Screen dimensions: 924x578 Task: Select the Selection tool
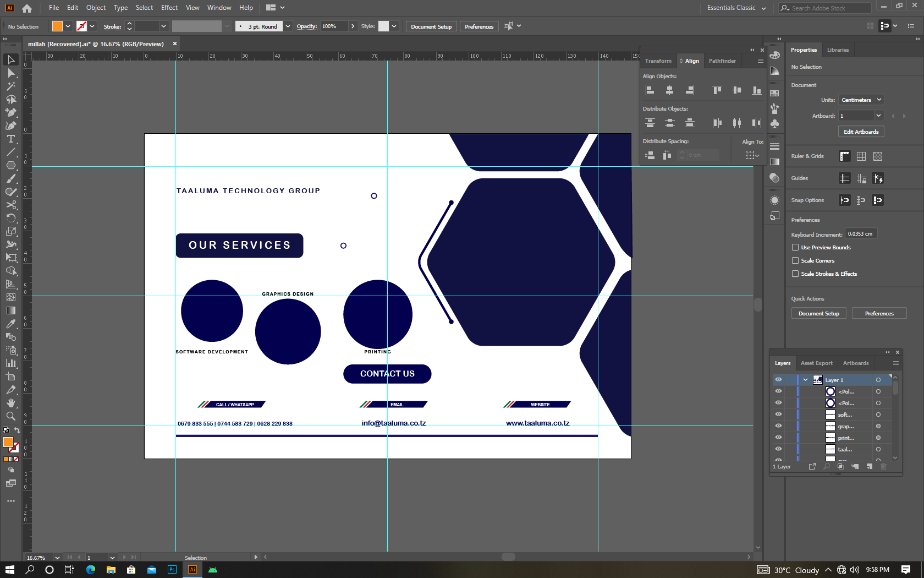(11, 59)
